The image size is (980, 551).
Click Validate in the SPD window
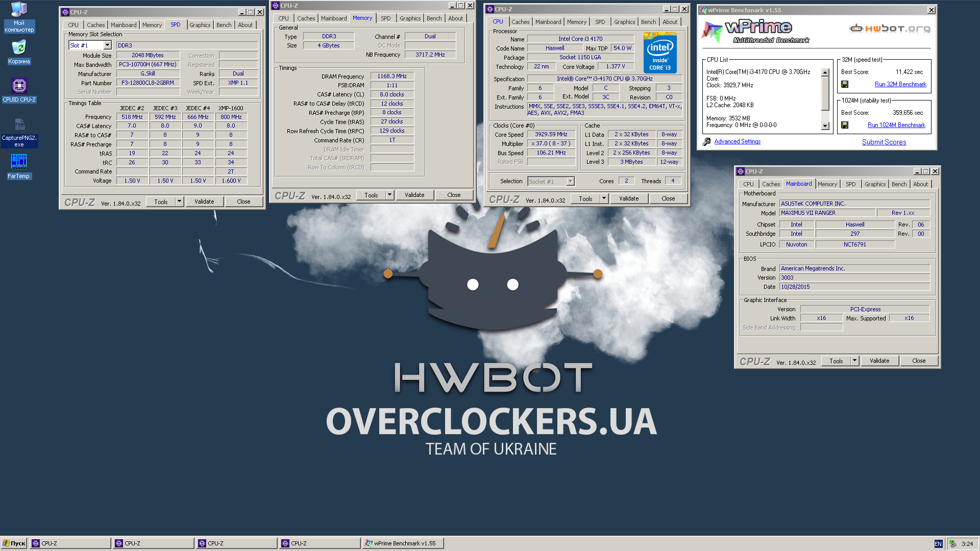204,202
